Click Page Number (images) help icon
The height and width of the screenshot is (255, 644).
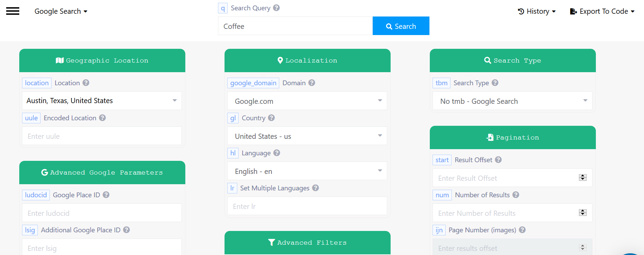point(522,230)
